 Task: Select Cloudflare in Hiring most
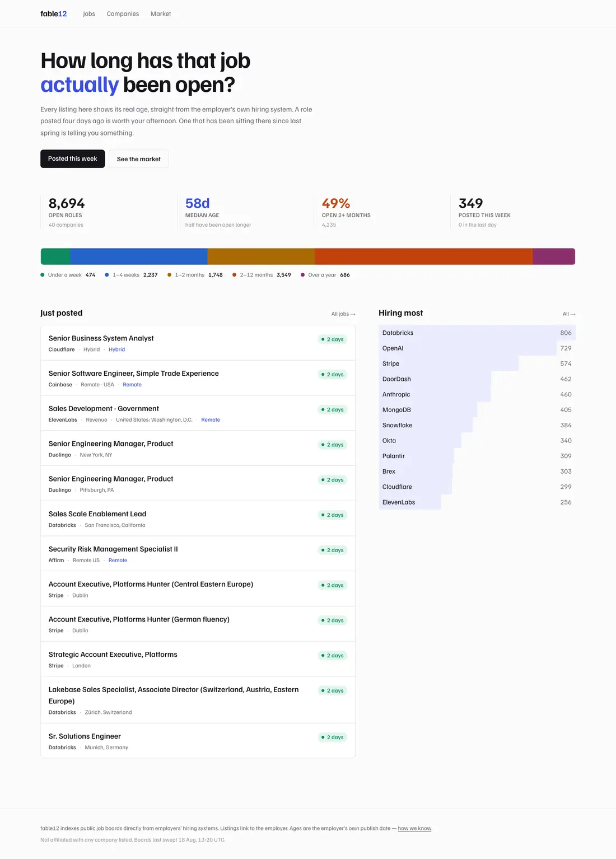[x=477, y=487]
